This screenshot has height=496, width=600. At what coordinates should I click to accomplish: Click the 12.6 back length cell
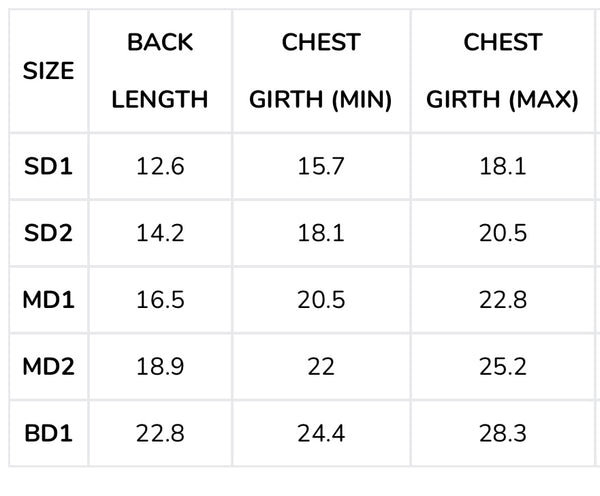click(160, 166)
